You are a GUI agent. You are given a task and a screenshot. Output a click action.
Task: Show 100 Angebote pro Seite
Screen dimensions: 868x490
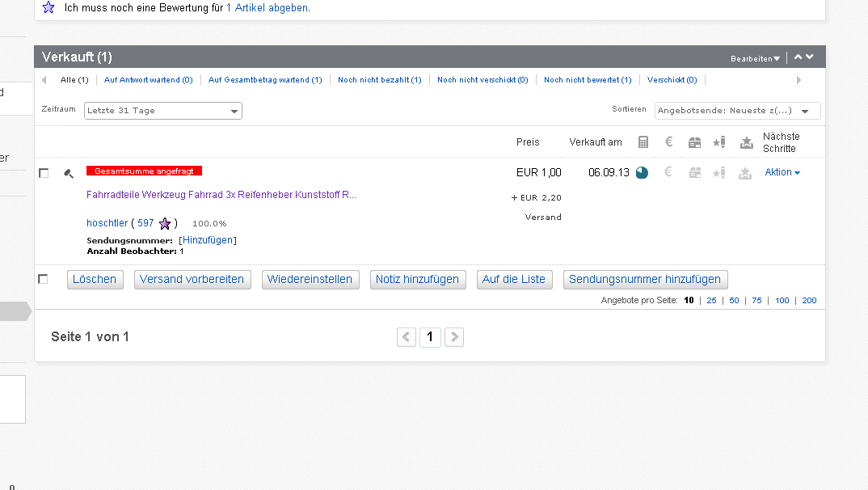click(x=782, y=301)
